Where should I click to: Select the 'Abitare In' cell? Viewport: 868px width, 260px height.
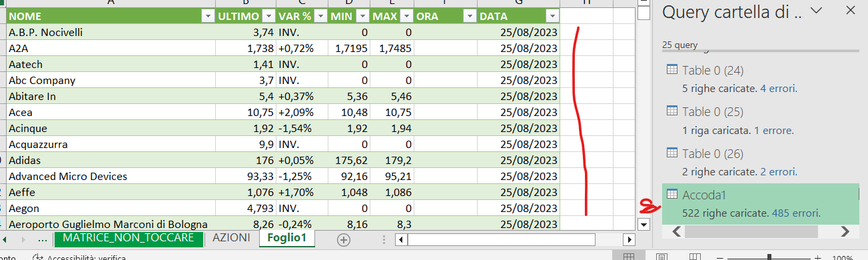click(x=111, y=96)
